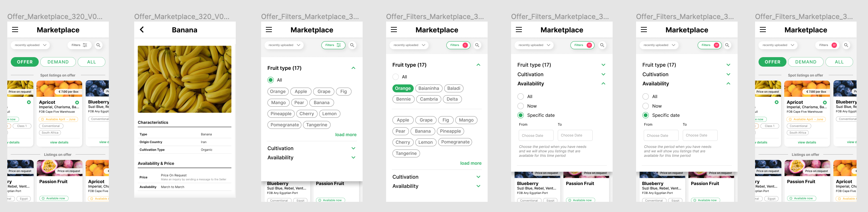Click the green-outlined Filters button in third frame

point(333,45)
